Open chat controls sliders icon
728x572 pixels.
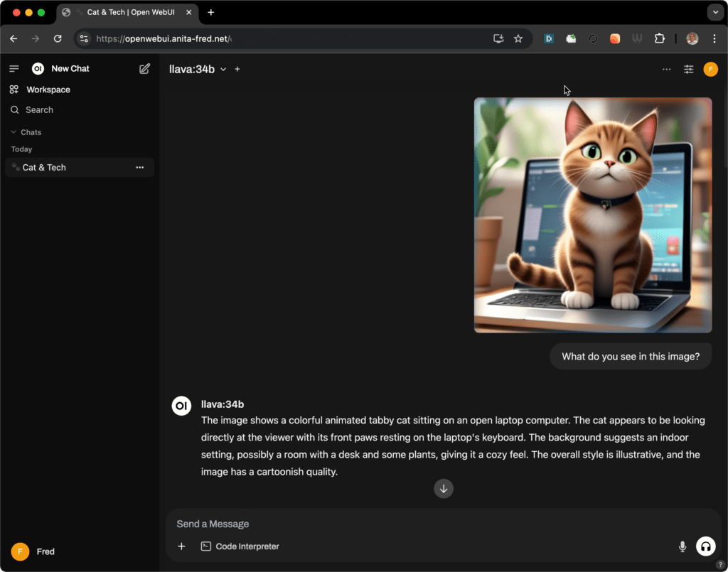point(688,69)
